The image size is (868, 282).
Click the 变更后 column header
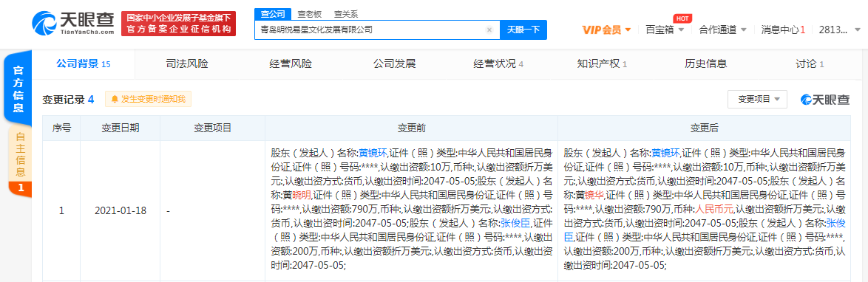[x=704, y=128]
